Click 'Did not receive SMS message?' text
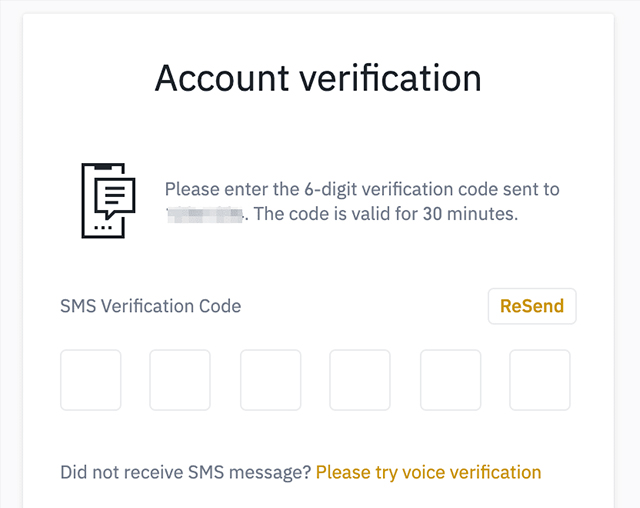 186,473
